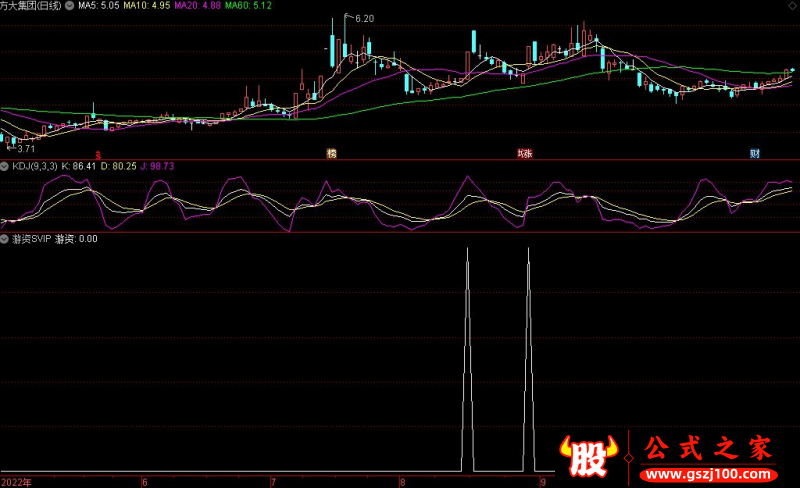Click the MA60 green average label
800x488 pixels.
coord(247,6)
